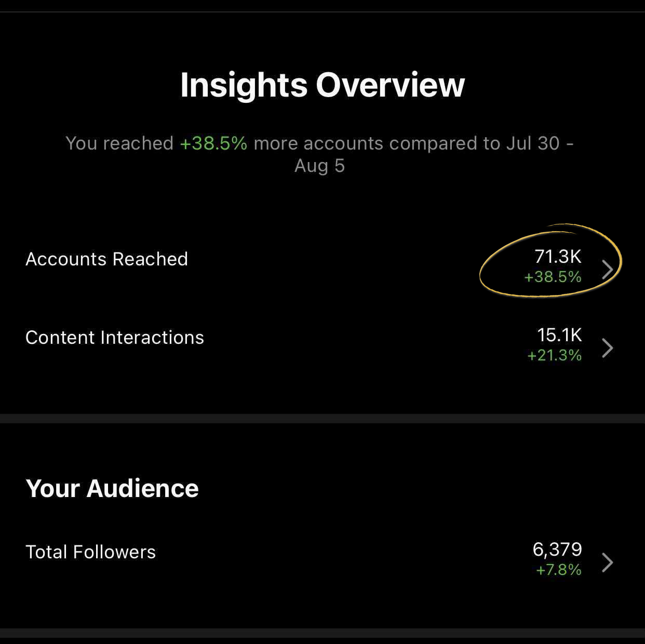Tap the green +38.5% in the summary sentence

click(x=213, y=143)
